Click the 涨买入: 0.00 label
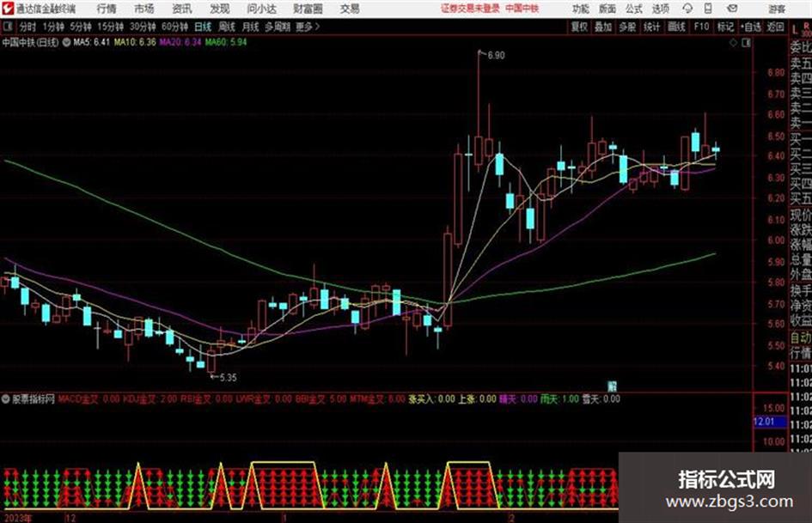Screen dimensions: 812x523 431,399
